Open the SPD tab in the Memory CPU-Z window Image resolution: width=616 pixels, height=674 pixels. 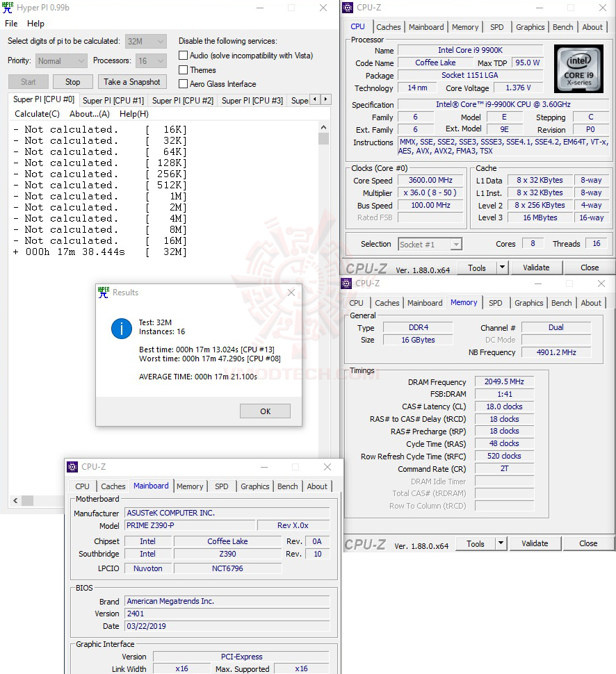click(496, 303)
